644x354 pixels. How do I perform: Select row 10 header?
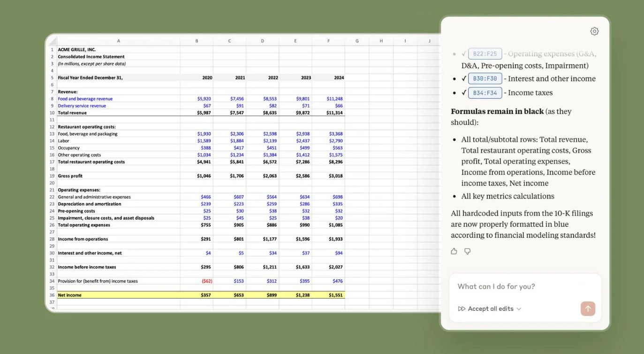point(52,113)
